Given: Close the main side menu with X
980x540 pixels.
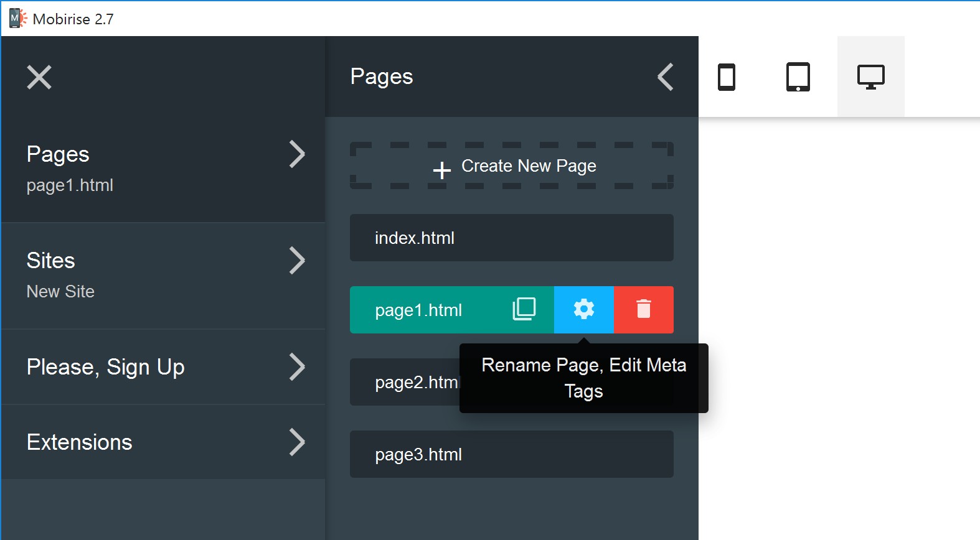Looking at the screenshot, I should [39, 77].
